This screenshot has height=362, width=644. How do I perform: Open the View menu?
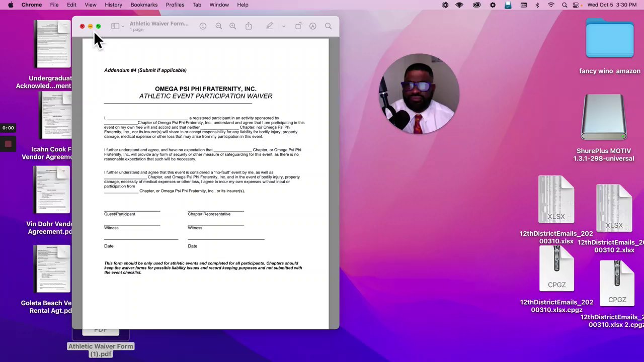tap(91, 5)
